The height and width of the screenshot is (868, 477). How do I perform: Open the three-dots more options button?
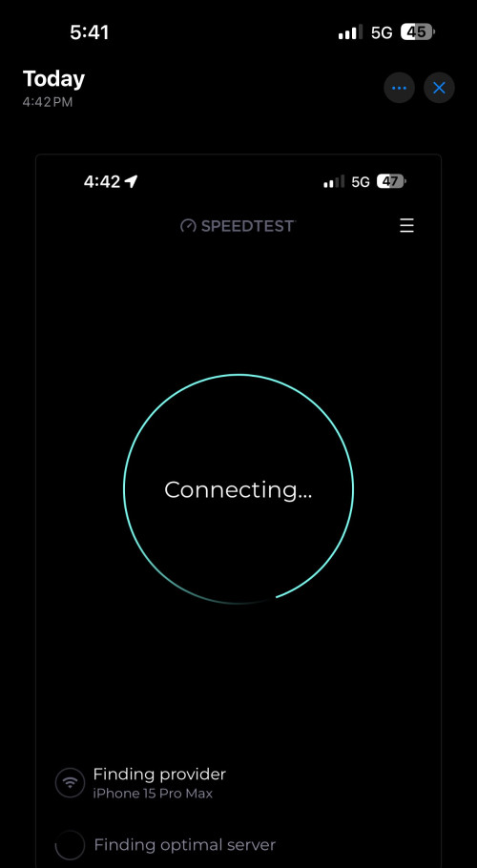(x=399, y=88)
